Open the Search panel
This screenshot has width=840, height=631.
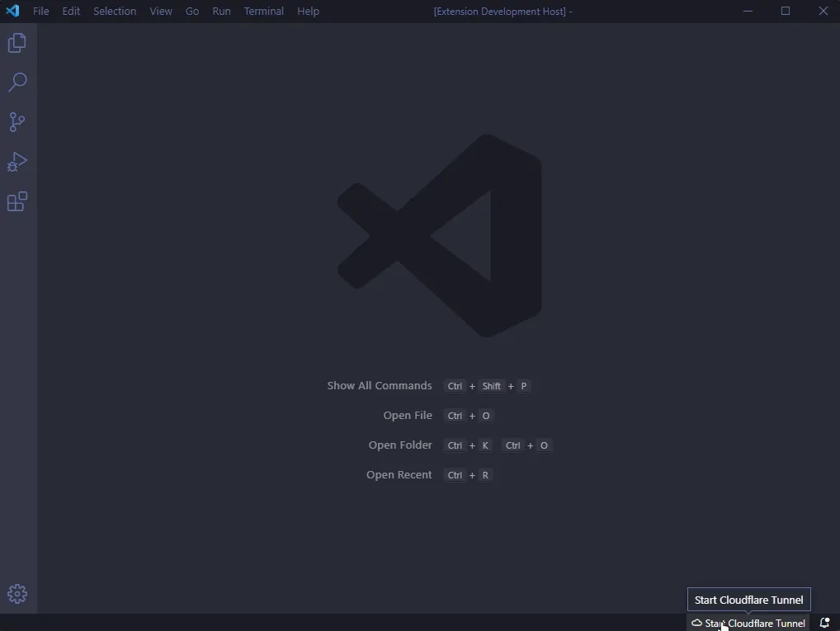(17, 82)
